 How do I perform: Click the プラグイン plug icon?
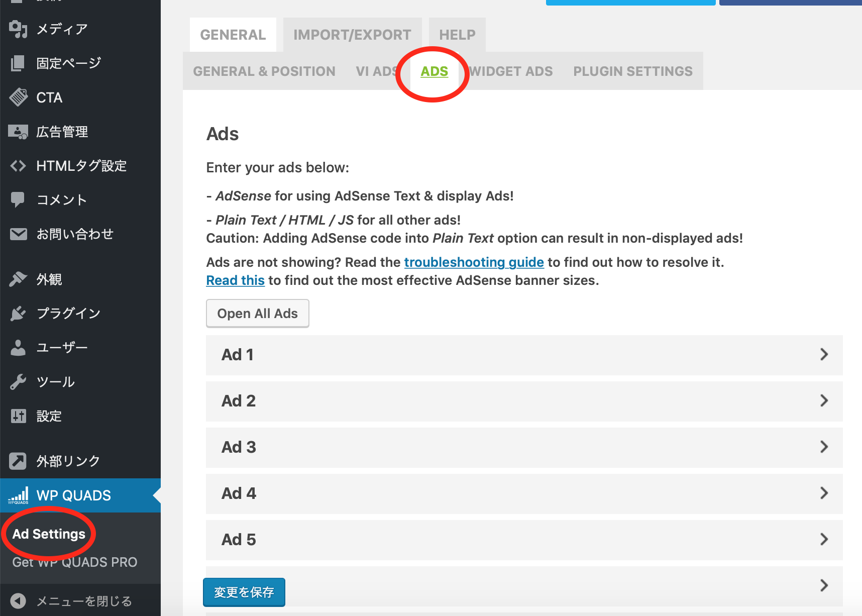(x=18, y=313)
